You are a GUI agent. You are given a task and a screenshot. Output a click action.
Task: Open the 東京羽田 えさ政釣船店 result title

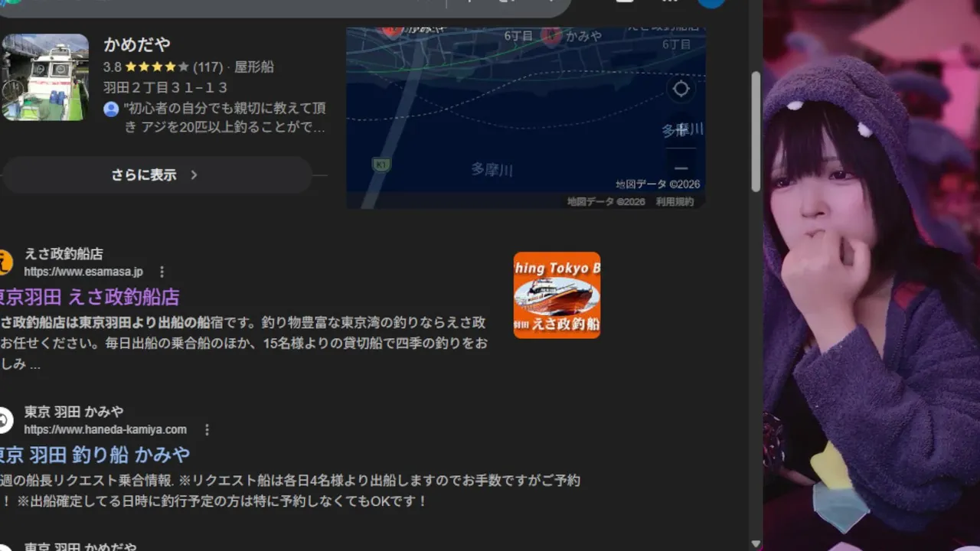point(89,297)
